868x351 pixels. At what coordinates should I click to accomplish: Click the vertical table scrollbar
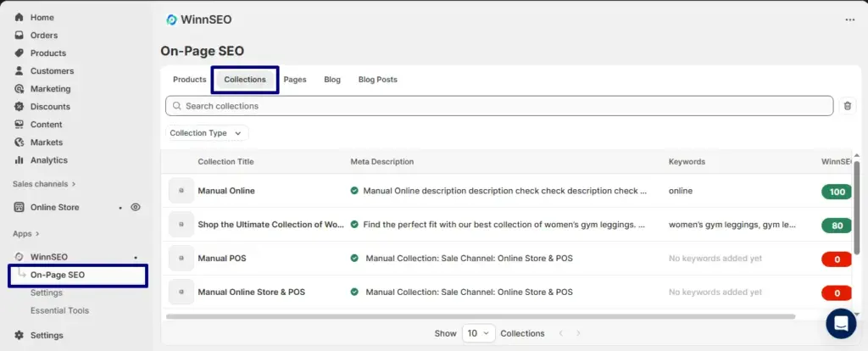click(x=858, y=209)
